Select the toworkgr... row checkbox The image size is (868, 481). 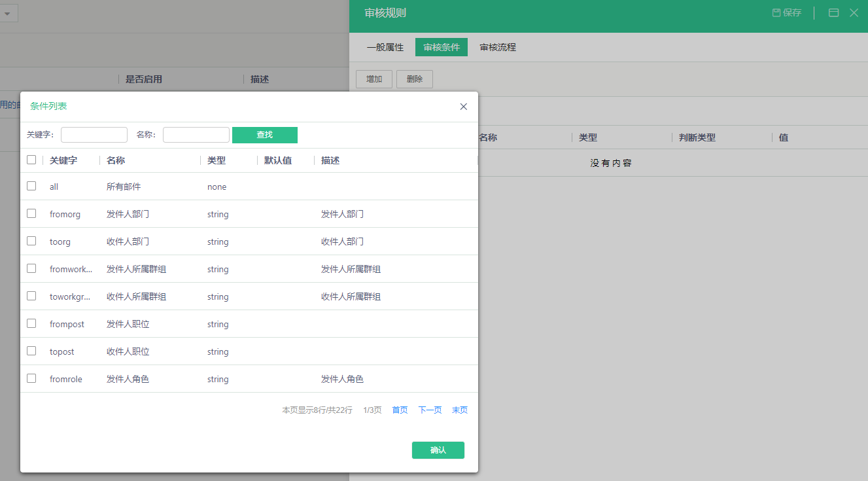pos(31,296)
